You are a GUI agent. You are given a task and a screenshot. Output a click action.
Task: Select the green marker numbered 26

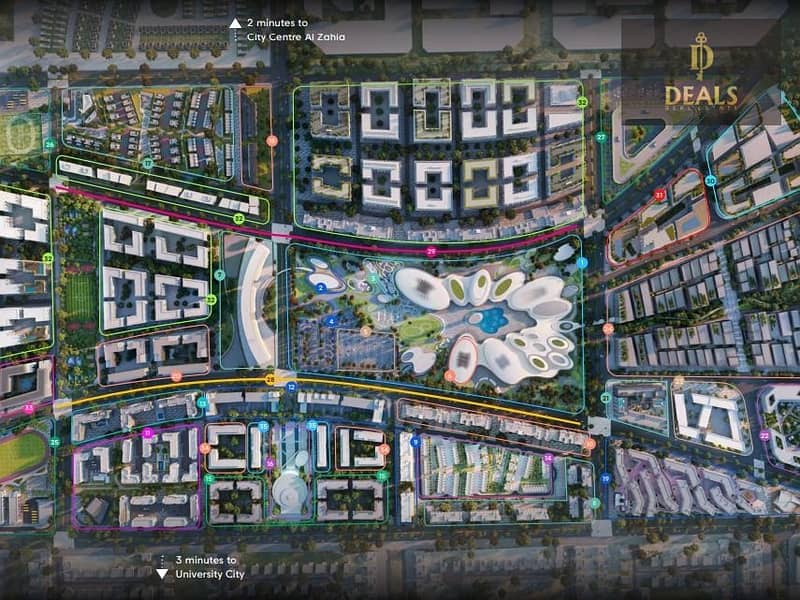pyautogui.click(x=49, y=145)
